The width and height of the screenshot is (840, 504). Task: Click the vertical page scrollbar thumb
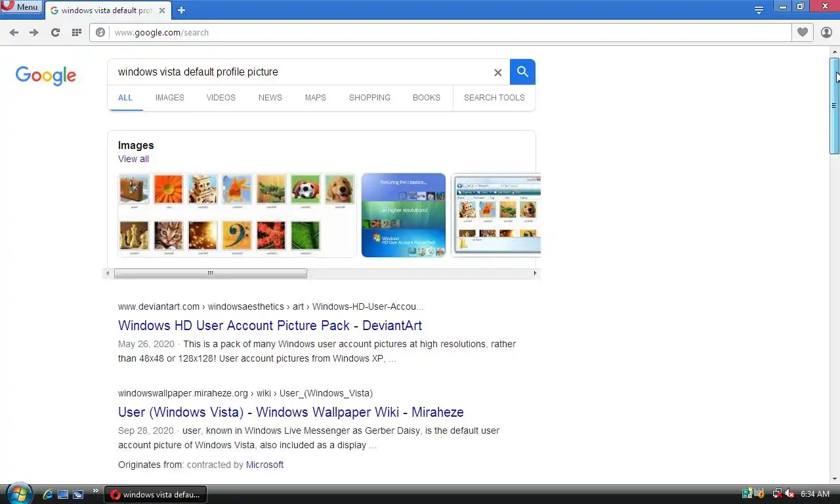click(835, 106)
